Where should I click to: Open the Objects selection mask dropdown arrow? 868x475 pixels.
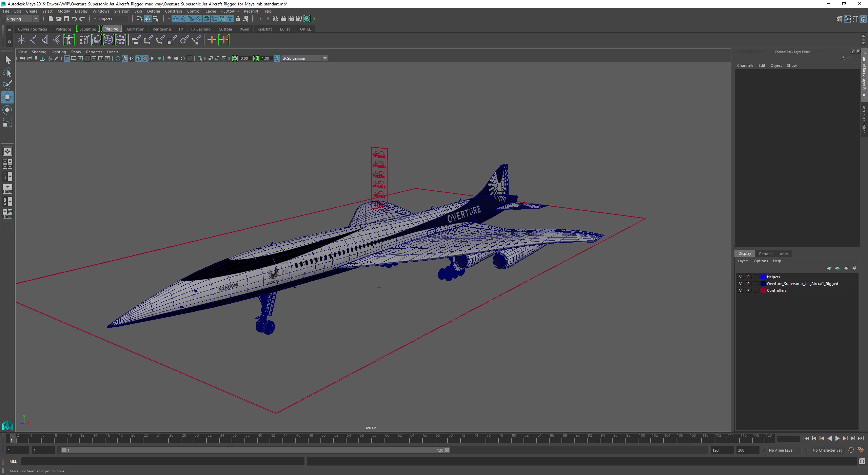[95, 19]
